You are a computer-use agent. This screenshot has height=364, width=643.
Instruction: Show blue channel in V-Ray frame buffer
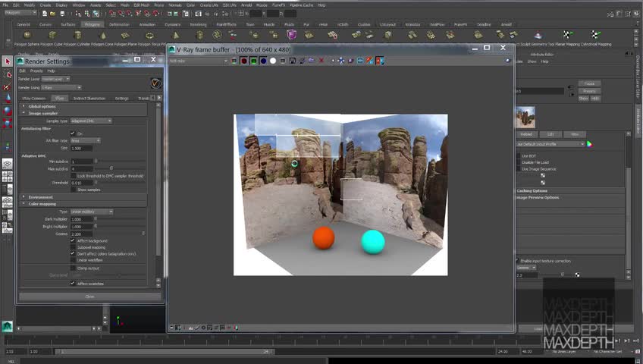pos(263,61)
